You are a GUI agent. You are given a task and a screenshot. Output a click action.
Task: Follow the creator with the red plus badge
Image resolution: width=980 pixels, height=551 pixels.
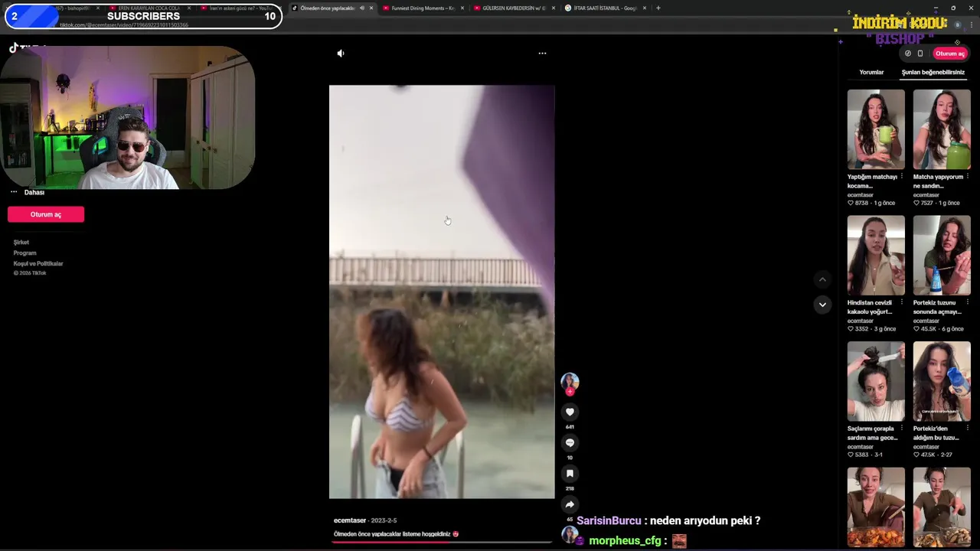(x=570, y=392)
